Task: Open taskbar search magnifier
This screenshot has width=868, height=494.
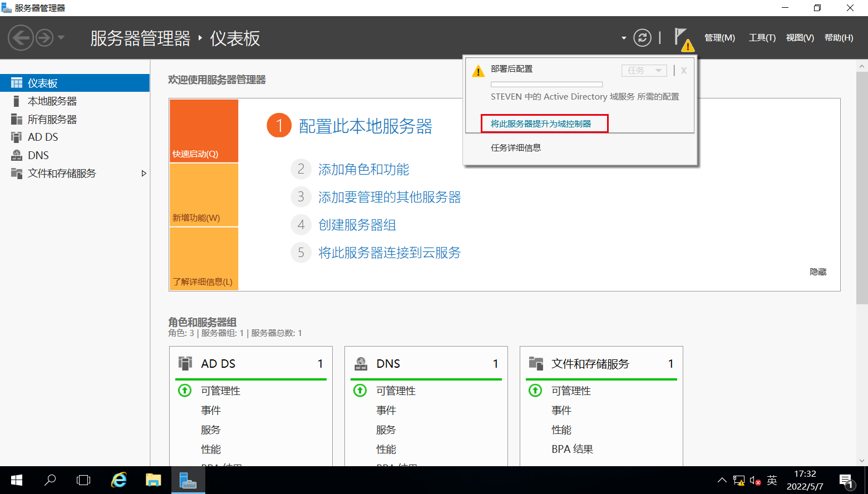Action: pos(50,480)
